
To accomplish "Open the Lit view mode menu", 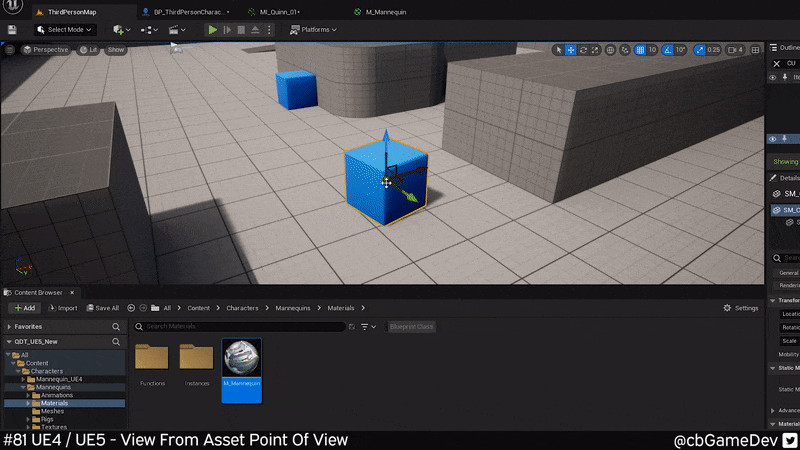I will (x=88, y=49).
